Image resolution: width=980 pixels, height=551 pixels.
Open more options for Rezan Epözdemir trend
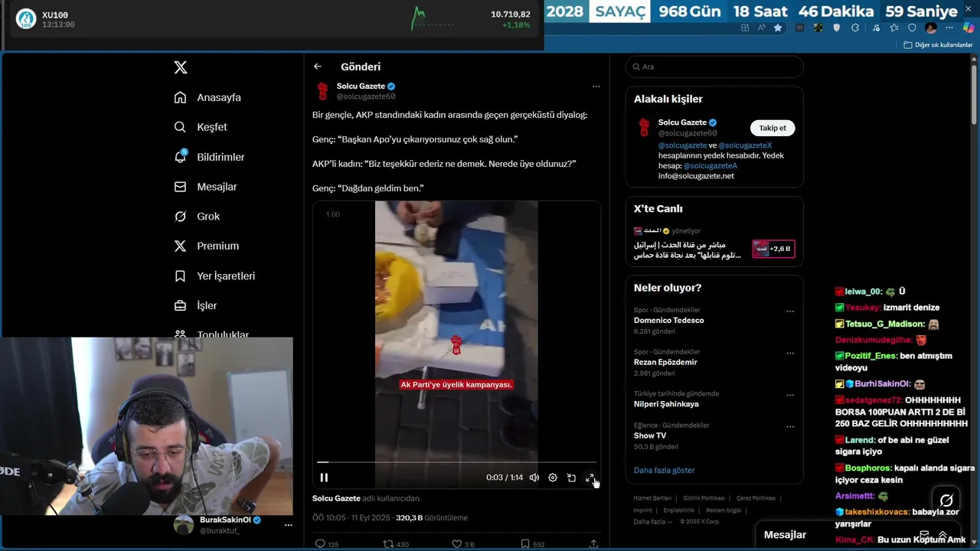(x=790, y=354)
